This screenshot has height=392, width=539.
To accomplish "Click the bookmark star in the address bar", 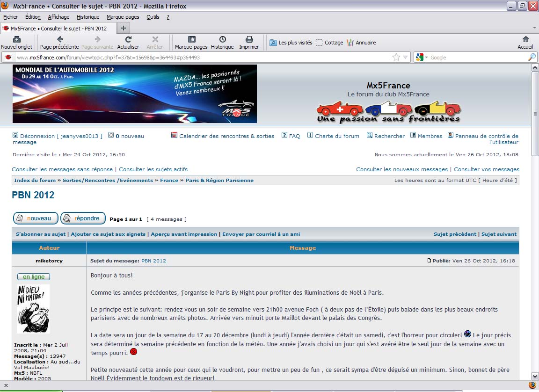I will tap(396, 58).
